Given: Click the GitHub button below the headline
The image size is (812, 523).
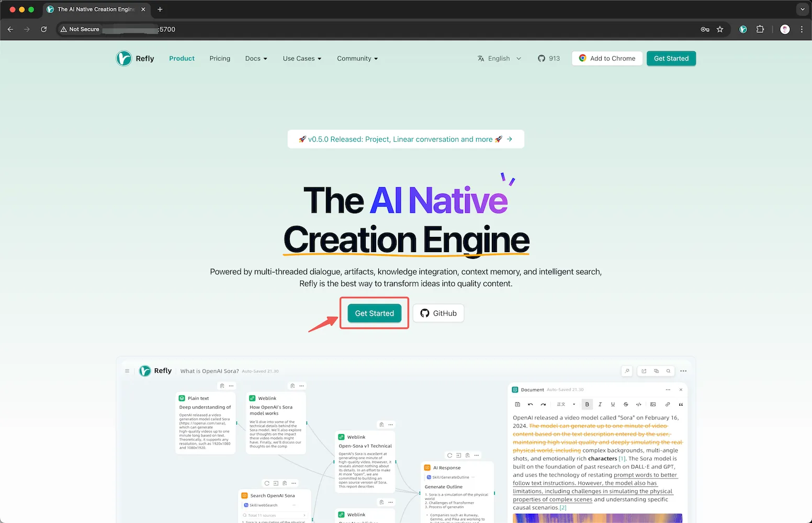Looking at the screenshot, I should 438,313.
